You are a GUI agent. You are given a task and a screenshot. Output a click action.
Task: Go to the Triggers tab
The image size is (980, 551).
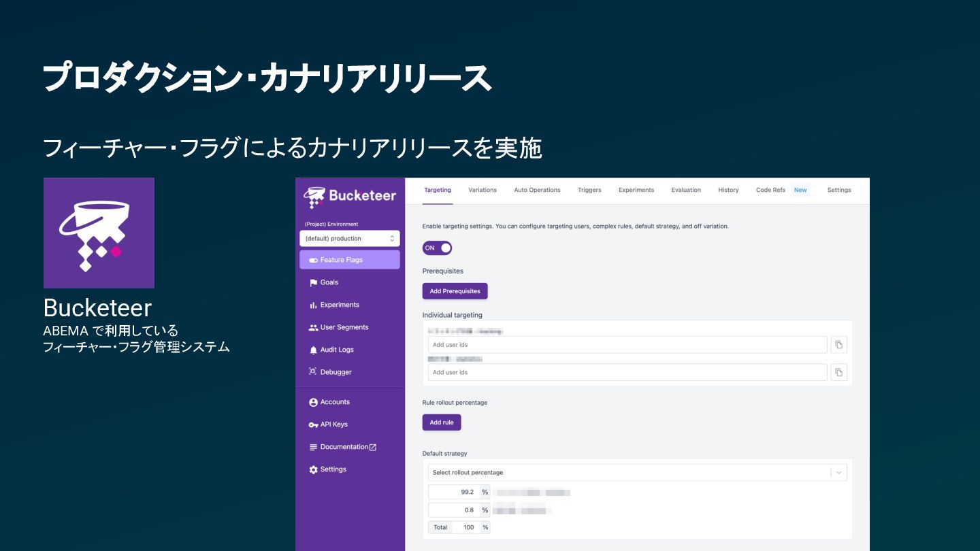click(589, 190)
